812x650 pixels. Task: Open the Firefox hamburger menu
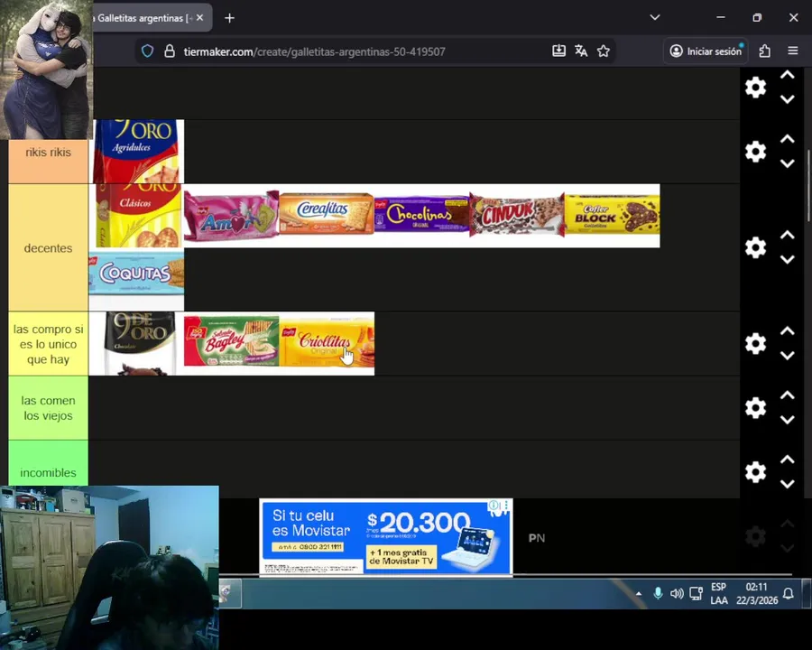pyautogui.click(x=793, y=51)
